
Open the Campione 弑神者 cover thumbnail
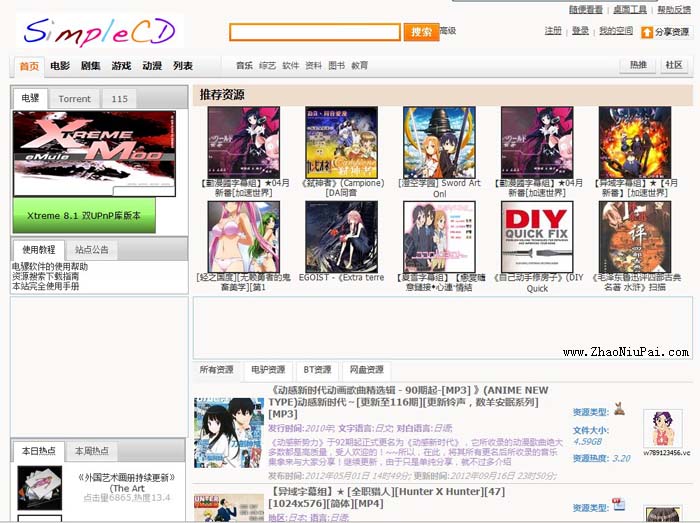[342, 142]
